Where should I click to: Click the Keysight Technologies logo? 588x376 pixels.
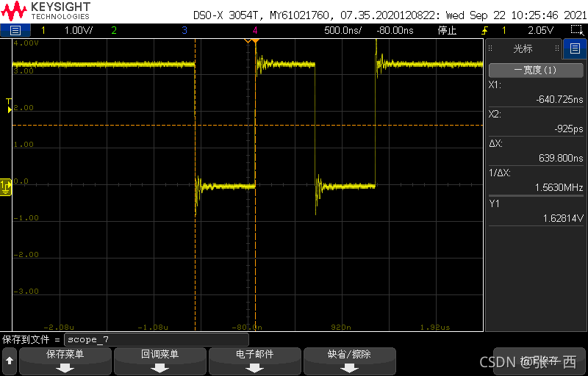(46, 11)
